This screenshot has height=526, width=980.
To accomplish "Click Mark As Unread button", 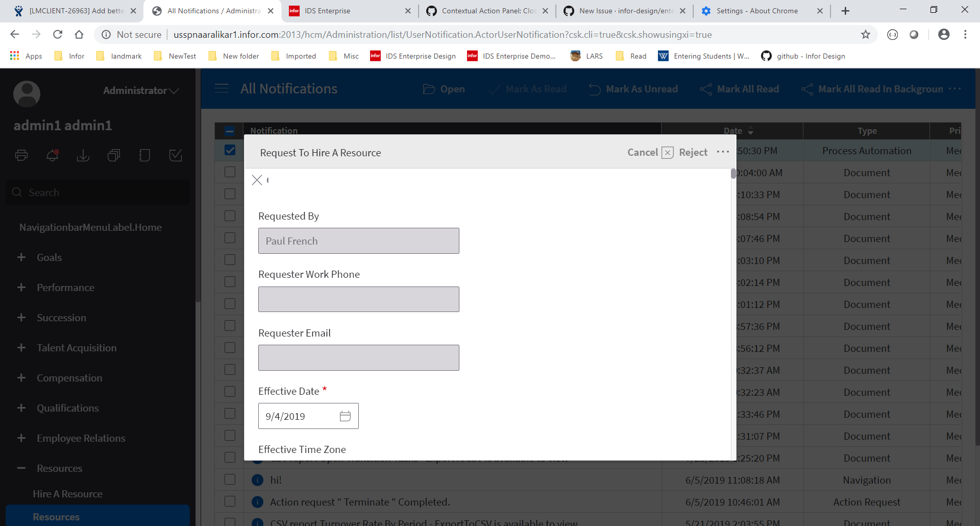I will point(633,89).
